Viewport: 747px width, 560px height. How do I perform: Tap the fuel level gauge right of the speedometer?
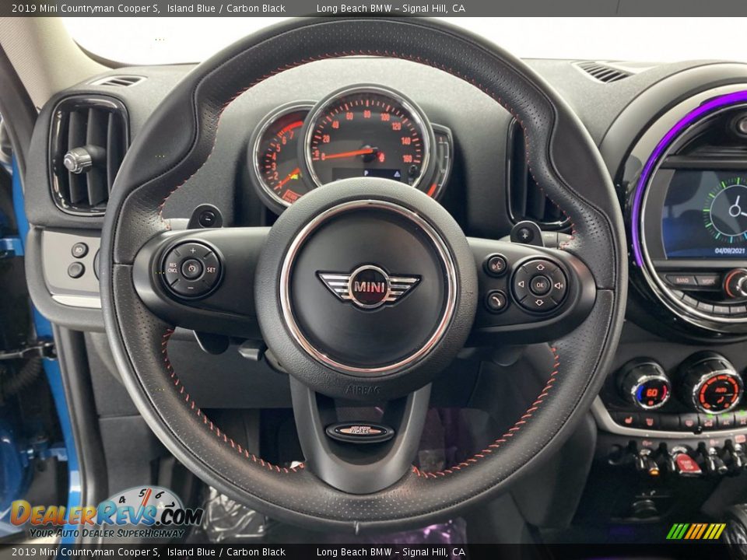pos(441,162)
